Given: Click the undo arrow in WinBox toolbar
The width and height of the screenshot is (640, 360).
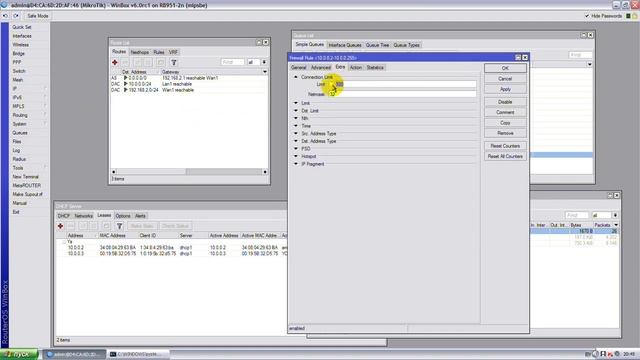Looking at the screenshot, I should point(5,16).
